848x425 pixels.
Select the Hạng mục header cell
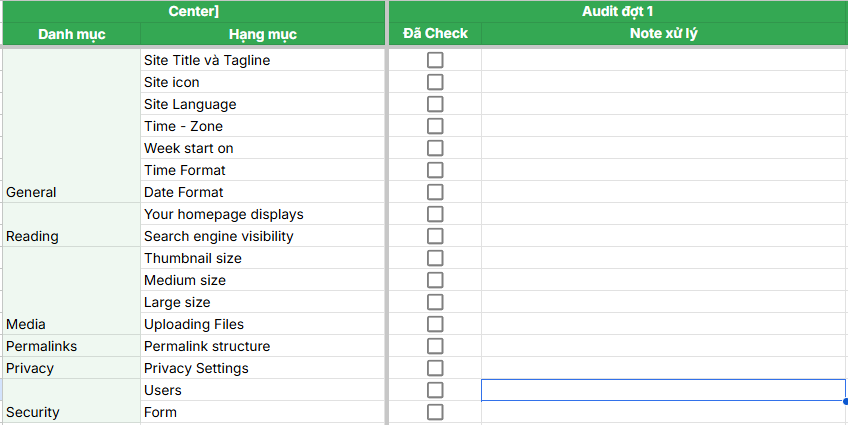coord(262,34)
